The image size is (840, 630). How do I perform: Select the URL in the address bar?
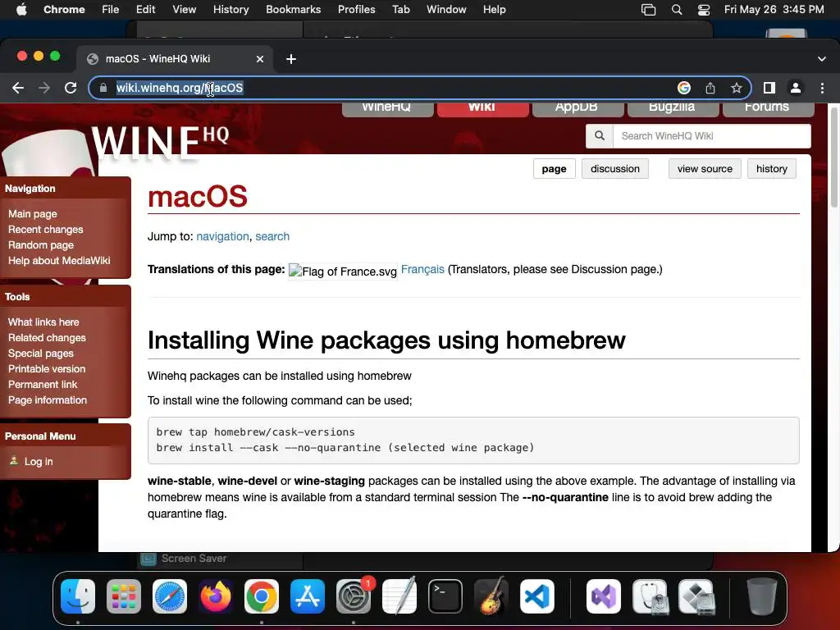coord(180,88)
